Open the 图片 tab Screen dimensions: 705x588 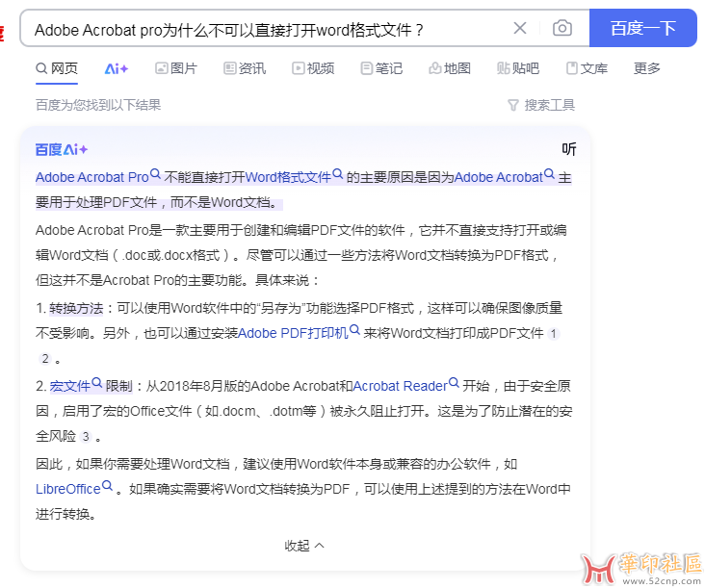pos(176,68)
